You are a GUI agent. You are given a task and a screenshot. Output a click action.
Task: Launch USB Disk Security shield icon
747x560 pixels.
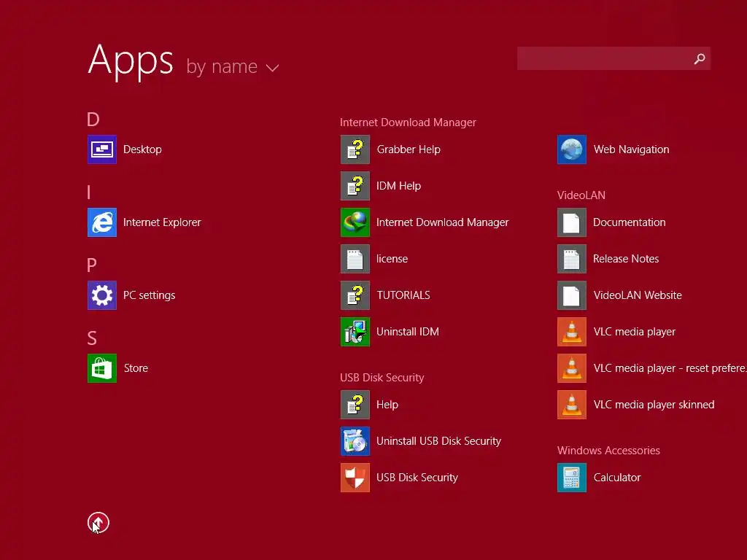355,477
